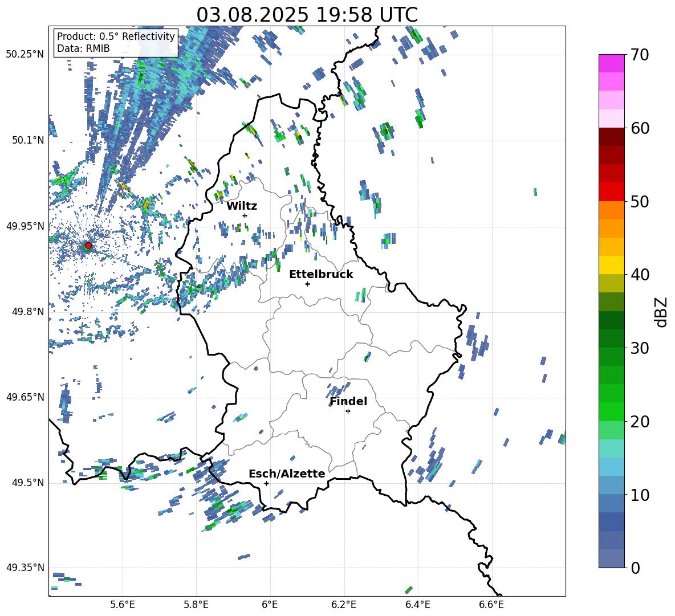Click the cross marker below Wiltz

point(245,215)
